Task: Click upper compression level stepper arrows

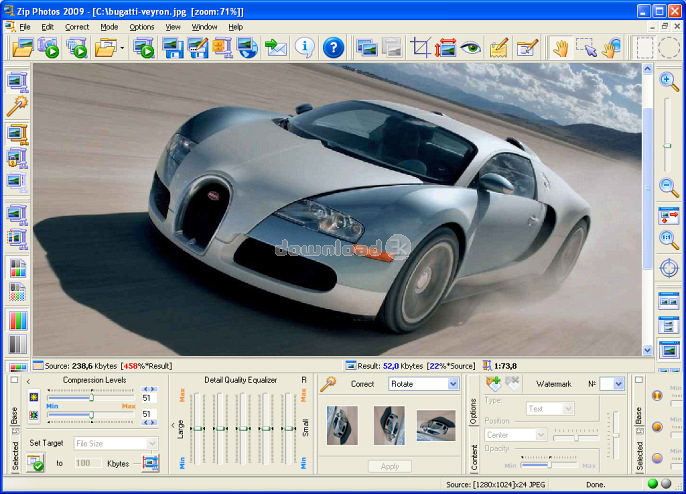Action: 149,389
